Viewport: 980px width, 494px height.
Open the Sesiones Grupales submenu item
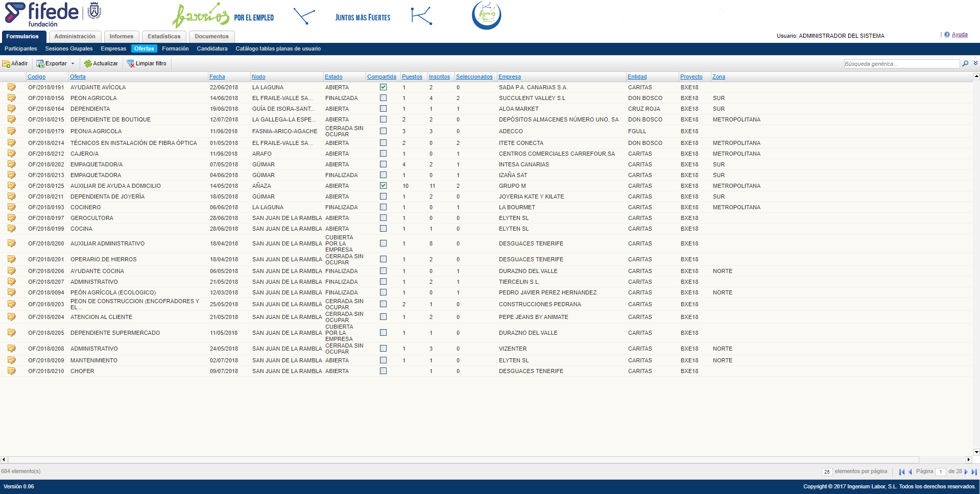click(x=69, y=49)
